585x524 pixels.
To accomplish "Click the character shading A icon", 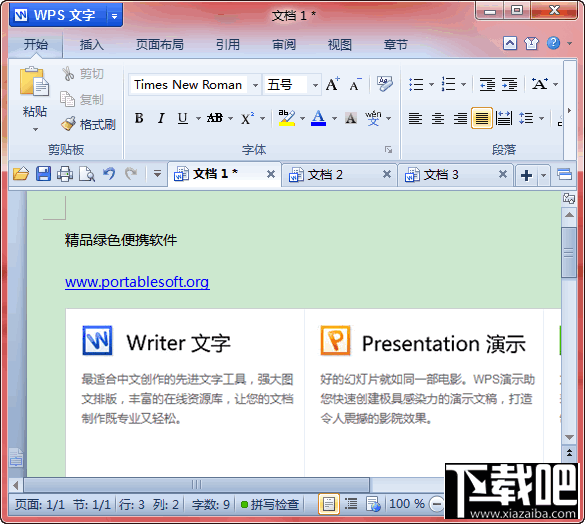I will tap(350, 118).
